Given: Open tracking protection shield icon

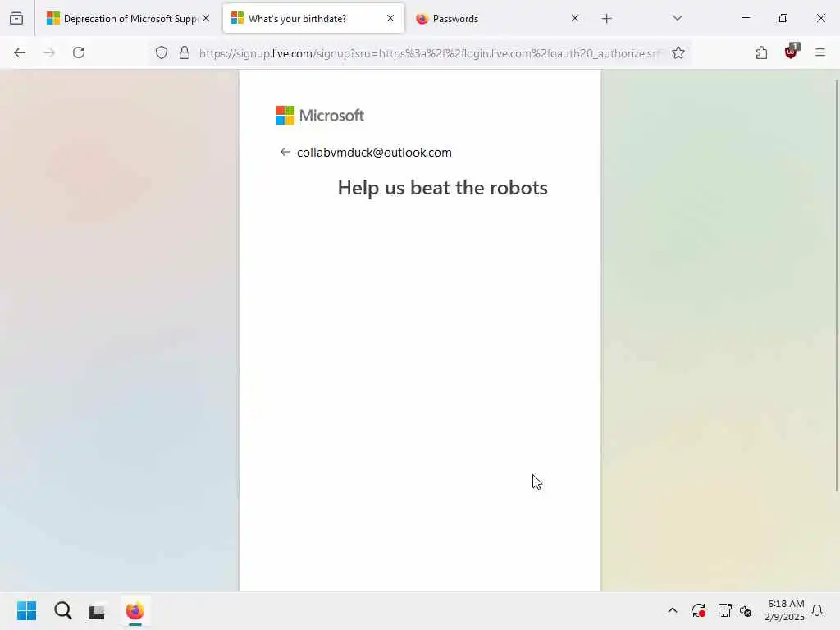Looking at the screenshot, I should tap(162, 52).
